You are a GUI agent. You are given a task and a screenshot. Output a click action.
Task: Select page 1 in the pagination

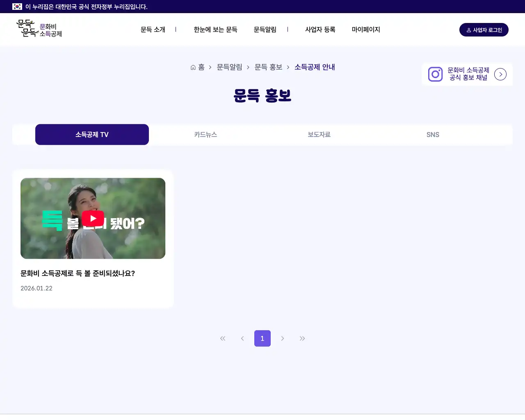(262, 338)
